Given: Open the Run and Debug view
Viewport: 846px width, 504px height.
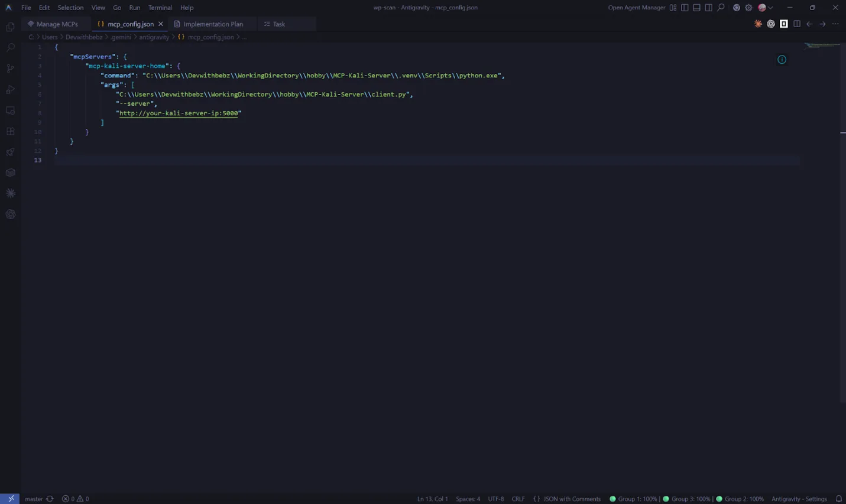Looking at the screenshot, I should pyautogui.click(x=10, y=90).
